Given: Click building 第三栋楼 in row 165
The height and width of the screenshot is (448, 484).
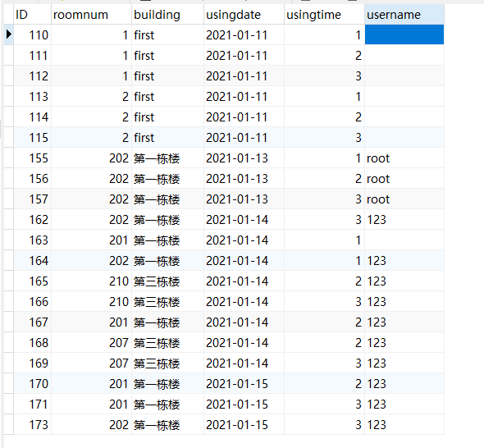Looking at the screenshot, I should pyautogui.click(x=167, y=281).
